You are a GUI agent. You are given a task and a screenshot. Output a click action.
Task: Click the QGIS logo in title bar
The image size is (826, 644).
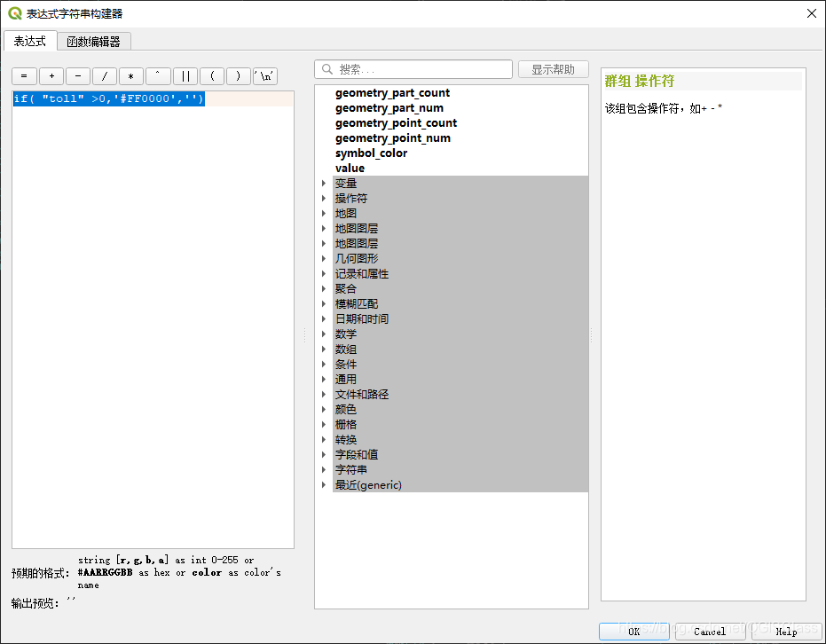pyautogui.click(x=15, y=13)
